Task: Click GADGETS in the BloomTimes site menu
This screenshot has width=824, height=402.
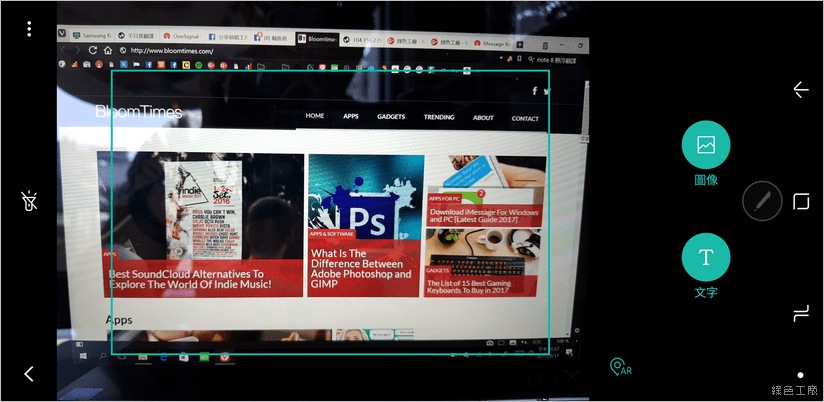Action: point(391,117)
